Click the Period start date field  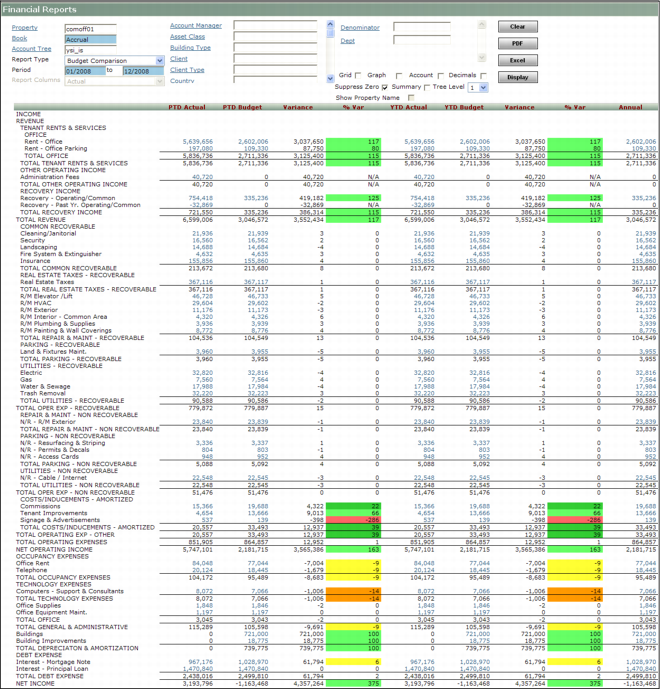(84, 71)
